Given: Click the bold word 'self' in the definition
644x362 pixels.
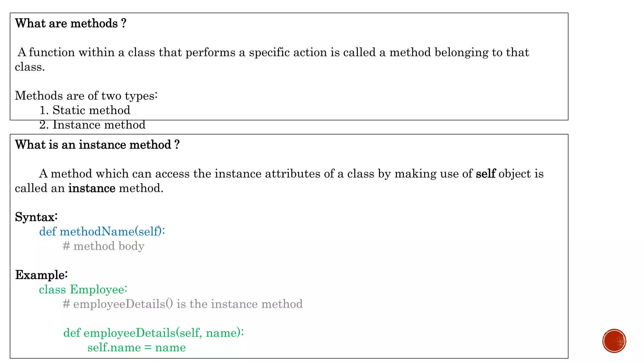Looking at the screenshot, I should [x=486, y=174].
